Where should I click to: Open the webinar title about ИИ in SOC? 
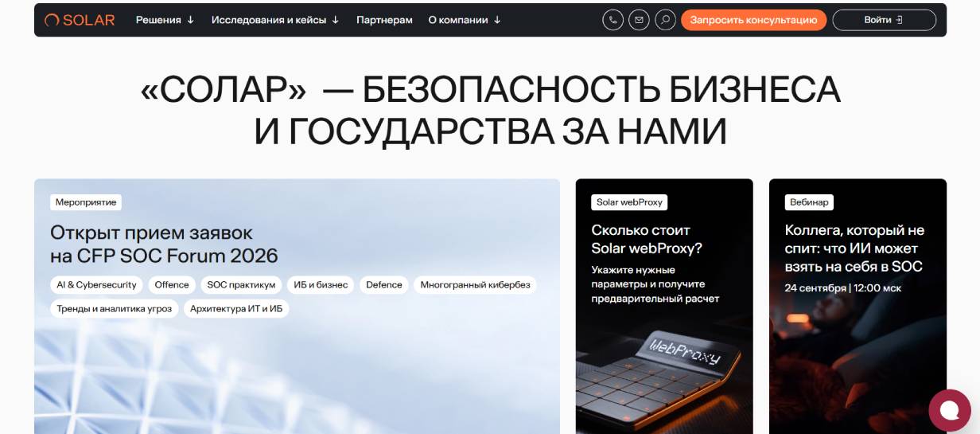pyautogui.click(x=854, y=248)
